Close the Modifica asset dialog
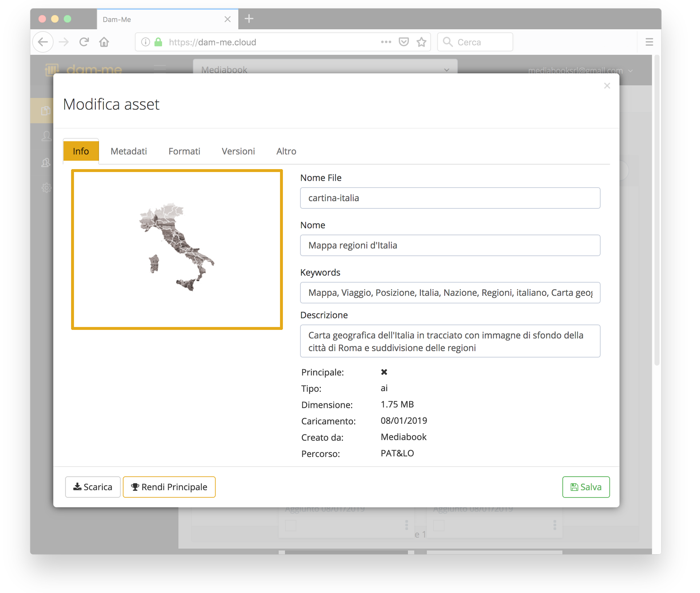 (x=607, y=86)
